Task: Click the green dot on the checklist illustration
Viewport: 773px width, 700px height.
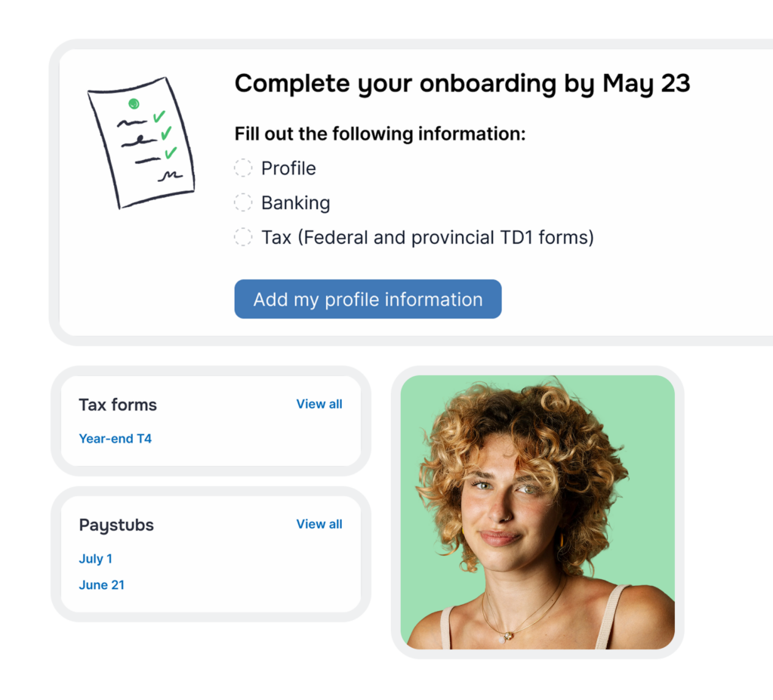Action: pyautogui.click(x=134, y=103)
